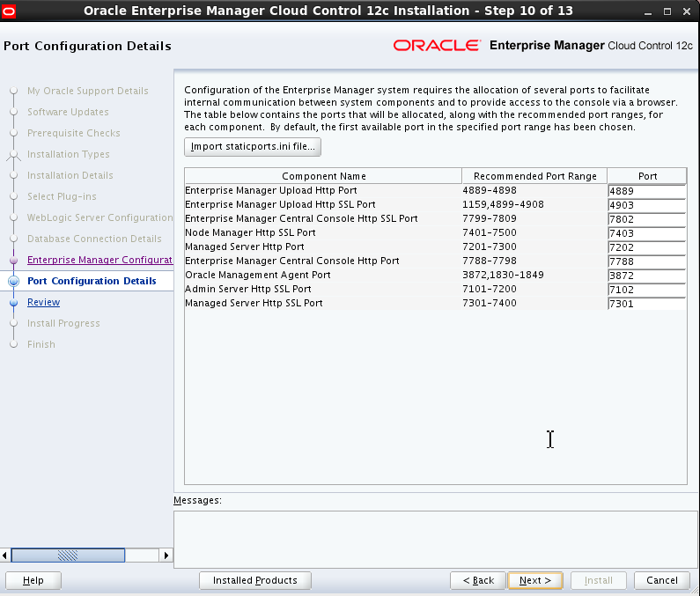Click range value 7799-7809
Screen dimensions: 700x596
[490, 218]
